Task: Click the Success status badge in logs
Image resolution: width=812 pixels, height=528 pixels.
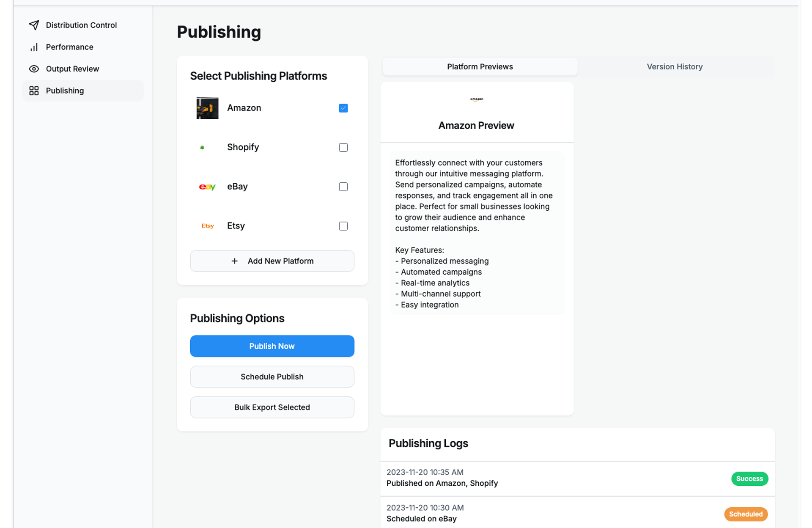Action: pos(749,478)
